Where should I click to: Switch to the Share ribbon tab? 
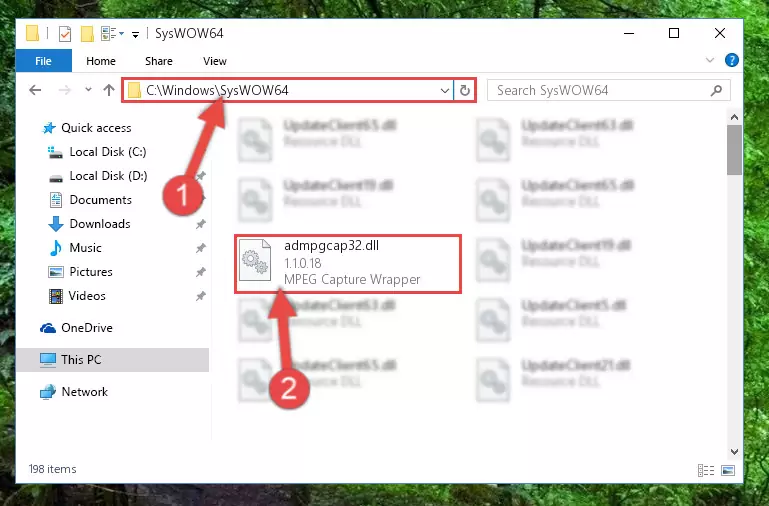point(159,61)
